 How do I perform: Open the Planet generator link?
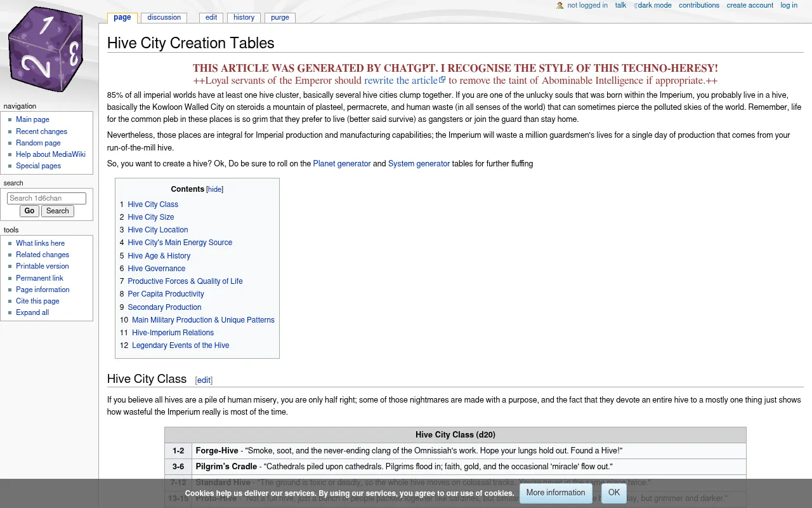pyautogui.click(x=342, y=164)
